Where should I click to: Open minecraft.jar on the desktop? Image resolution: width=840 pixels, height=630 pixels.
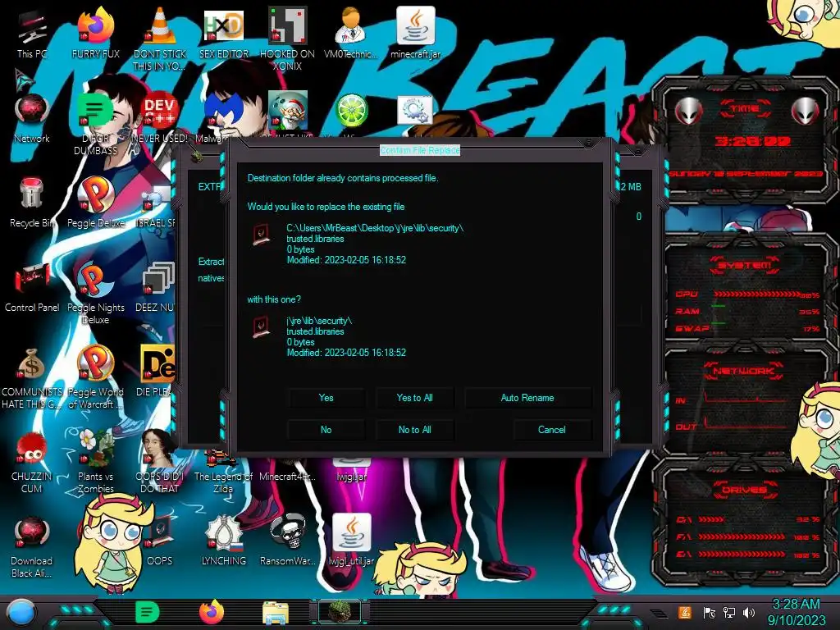tap(416, 33)
